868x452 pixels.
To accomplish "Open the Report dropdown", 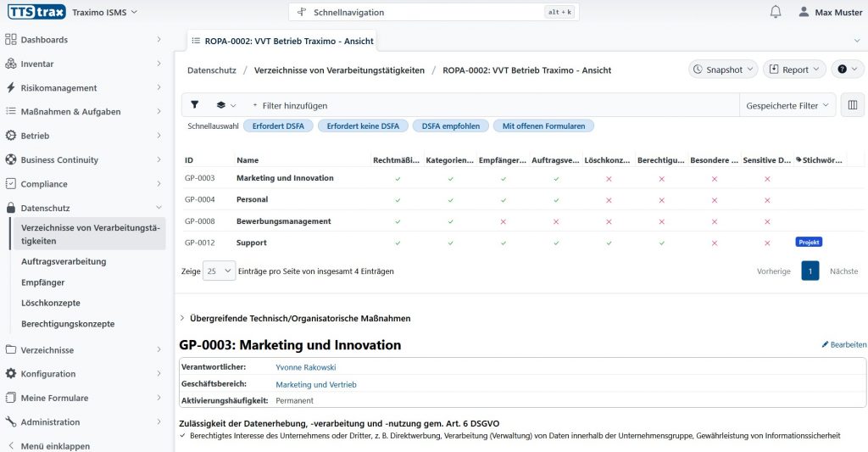I will pyautogui.click(x=794, y=70).
